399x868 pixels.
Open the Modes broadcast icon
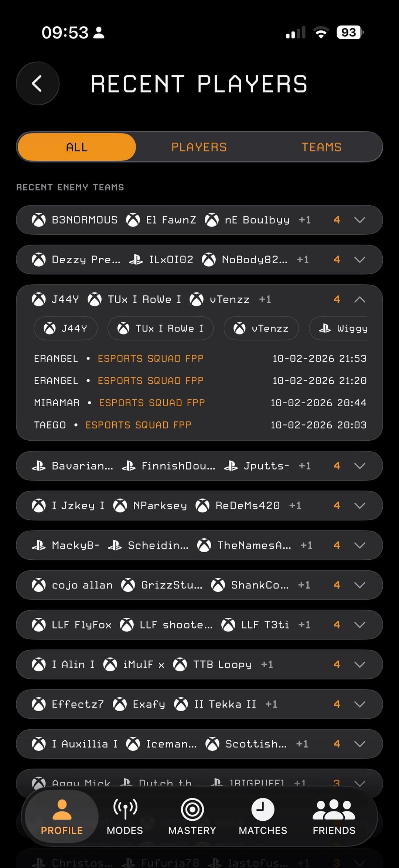tap(125, 810)
